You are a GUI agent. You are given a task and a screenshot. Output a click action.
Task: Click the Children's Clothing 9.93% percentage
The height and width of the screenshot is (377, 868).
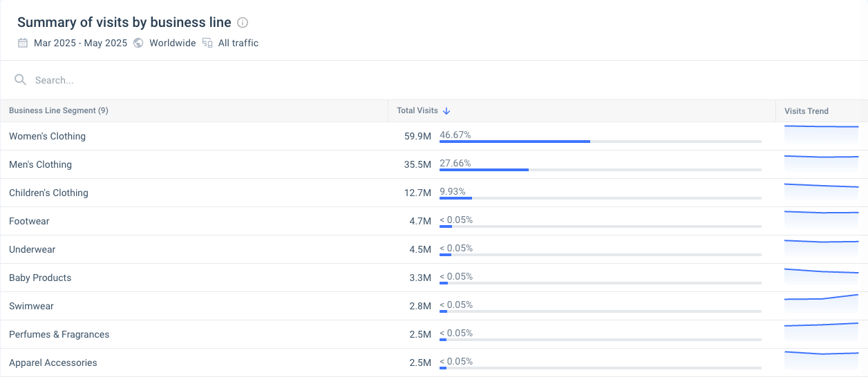pyautogui.click(x=453, y=191)
